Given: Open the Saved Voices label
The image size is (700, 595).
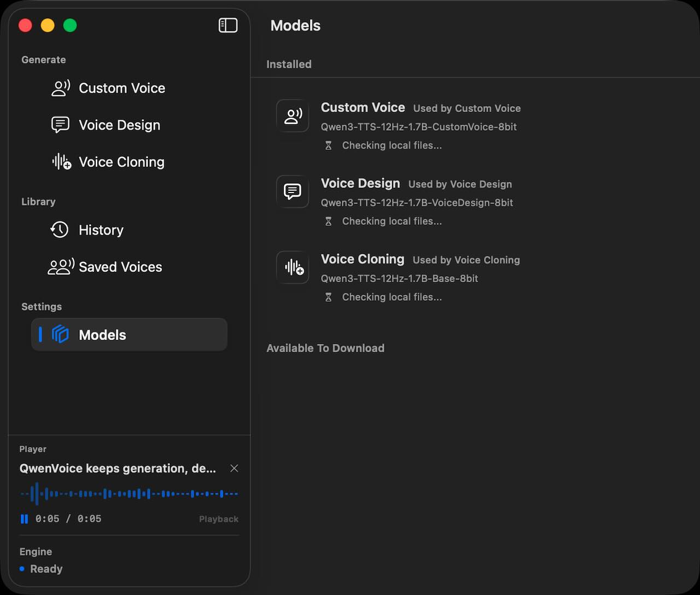Looking at the screenshot, I should coord(120,267).
